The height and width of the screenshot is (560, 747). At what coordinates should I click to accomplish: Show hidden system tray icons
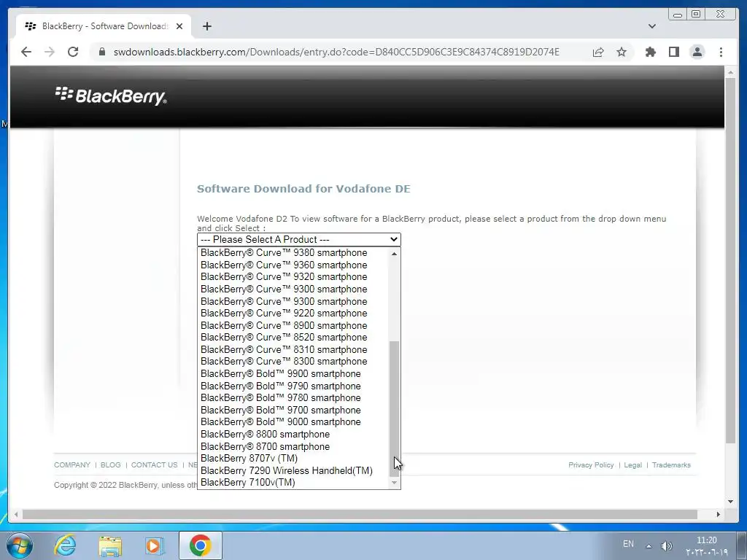(x=649, y=545)
